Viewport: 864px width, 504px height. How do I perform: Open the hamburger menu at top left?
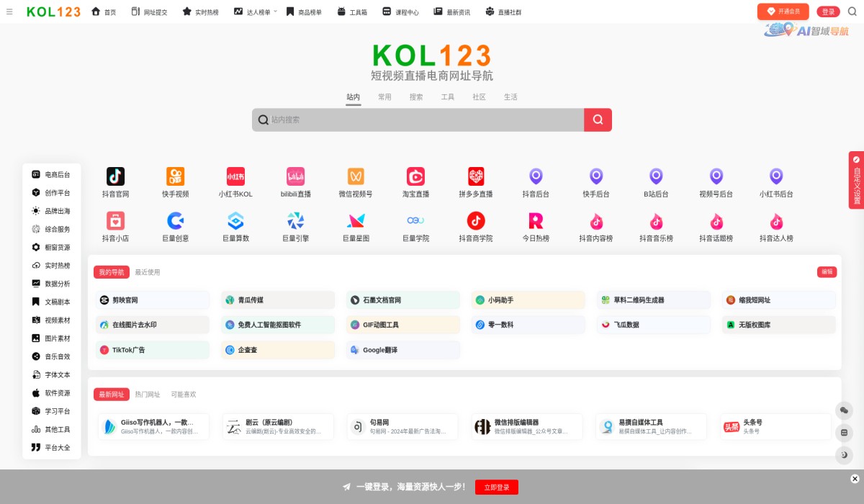(x=9, y=12)
